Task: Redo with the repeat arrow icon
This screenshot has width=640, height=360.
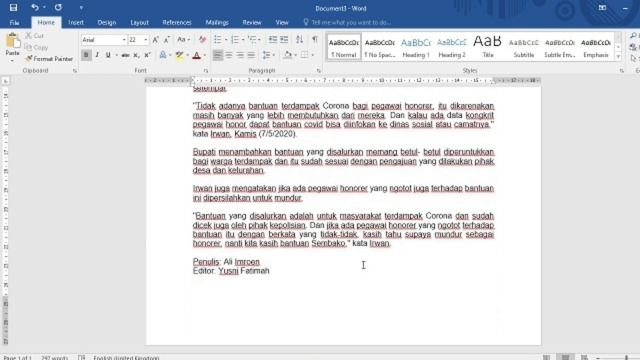Action: (58, 7)
